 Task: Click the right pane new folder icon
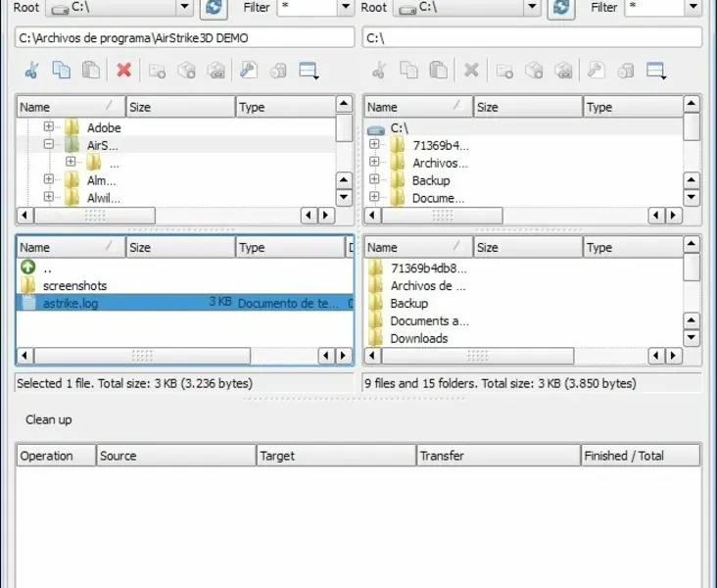click(504, 71)
